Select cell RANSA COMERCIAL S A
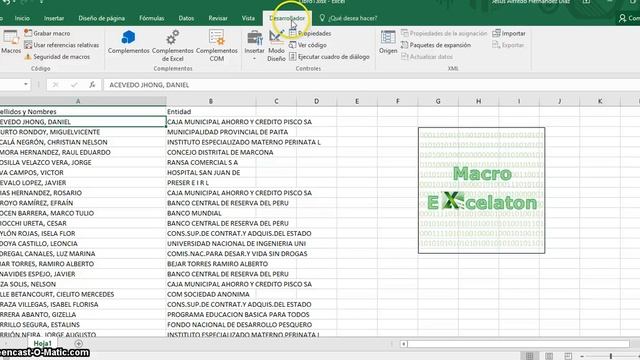Image resolution: width=640 pixels, height=360 pixels. (211, 162)
